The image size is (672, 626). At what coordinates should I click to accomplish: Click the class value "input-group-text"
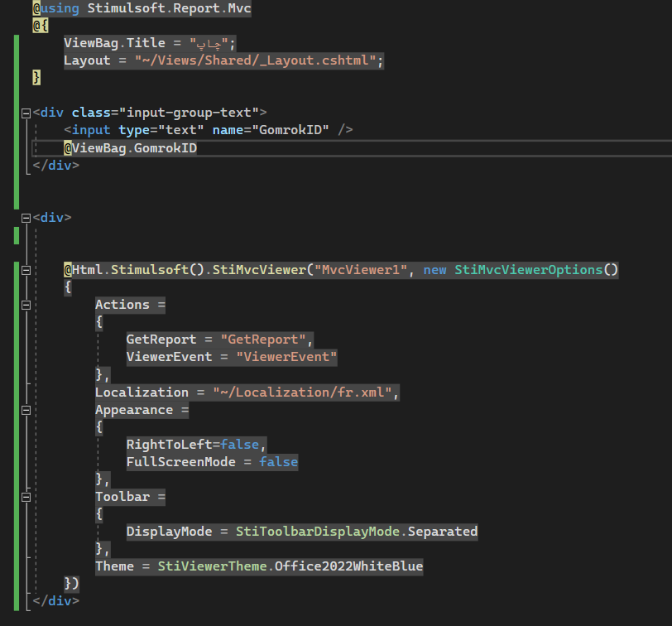pyautogui.click(x=189, y=113)
